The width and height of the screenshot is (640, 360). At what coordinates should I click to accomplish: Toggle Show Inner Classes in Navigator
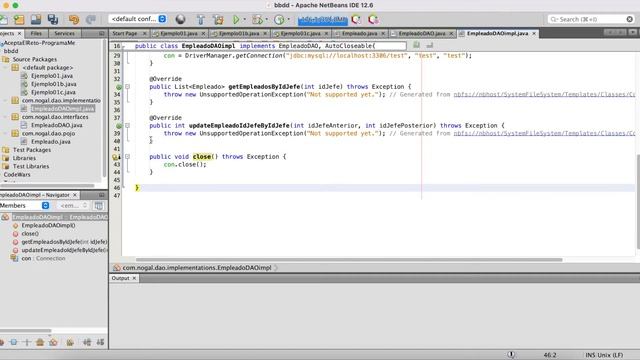pos(53,342)
